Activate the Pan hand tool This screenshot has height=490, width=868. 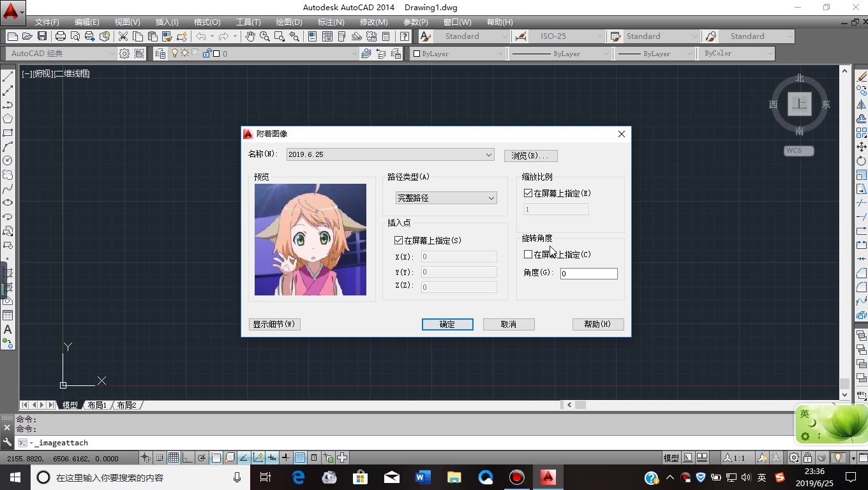[x=250, y=36]
